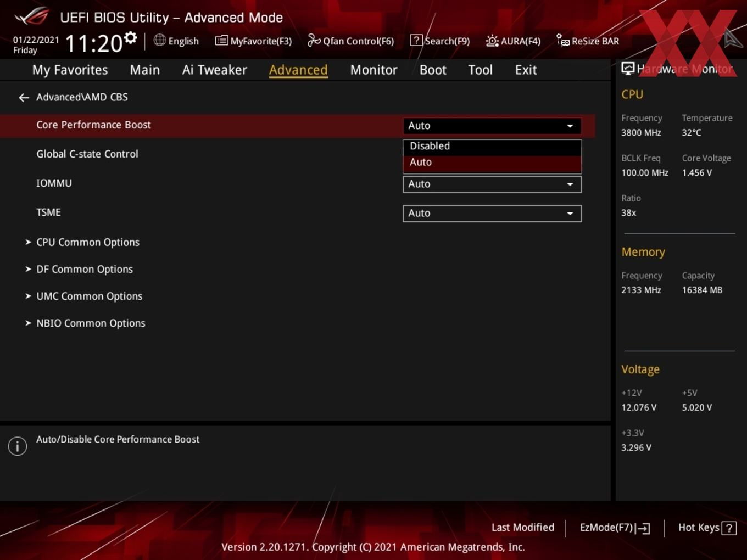Open the Boot tab
Image resolution: width=747 pixels, height=560 pixels.
tap(433, 70)
